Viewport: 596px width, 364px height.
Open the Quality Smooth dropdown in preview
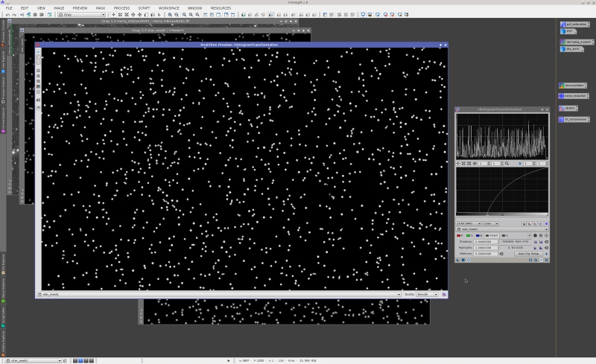[427, 295]
